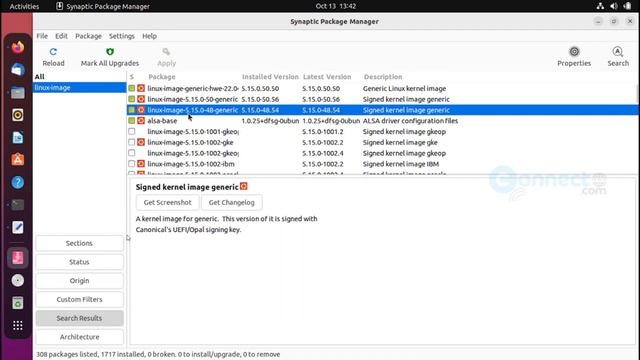This screenshot has width=640, height=360.
Task: Show the Status filter list
Action: (x=79, y=262)
